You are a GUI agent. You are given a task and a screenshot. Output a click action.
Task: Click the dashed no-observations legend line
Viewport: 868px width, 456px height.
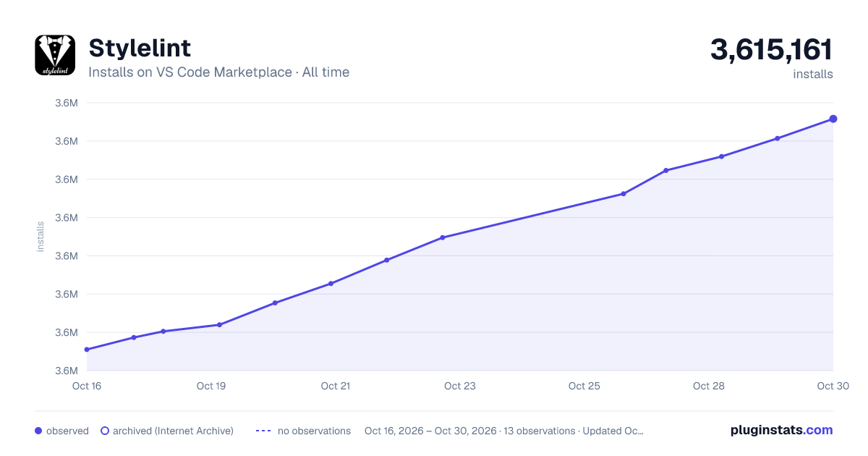(x=263, y=431)
